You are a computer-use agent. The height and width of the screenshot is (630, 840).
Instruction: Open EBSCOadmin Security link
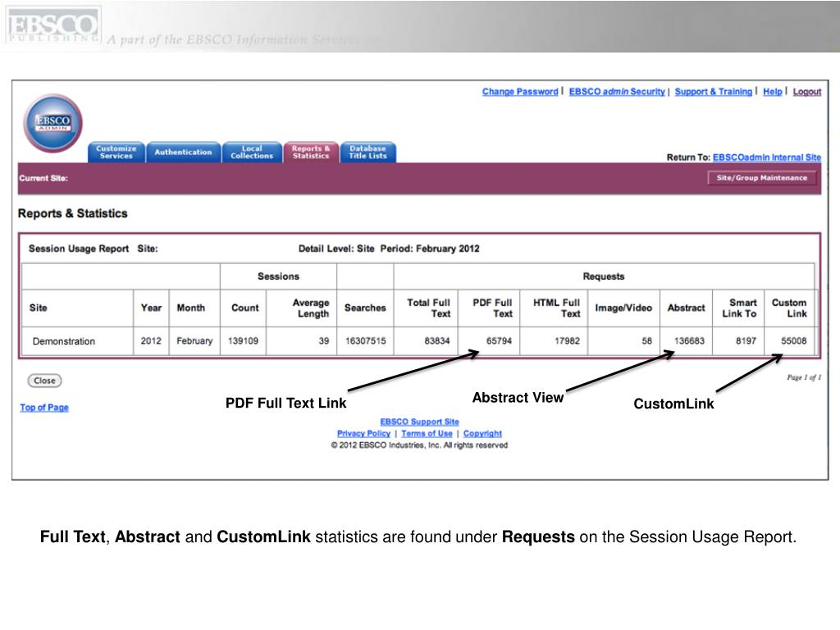(x=617, y=92)
